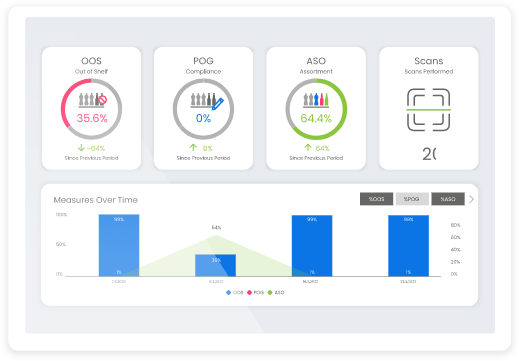This screenshot has width=519, height=361.
Task: Click the last blue bar in the chart
Action: pos(408,246)
